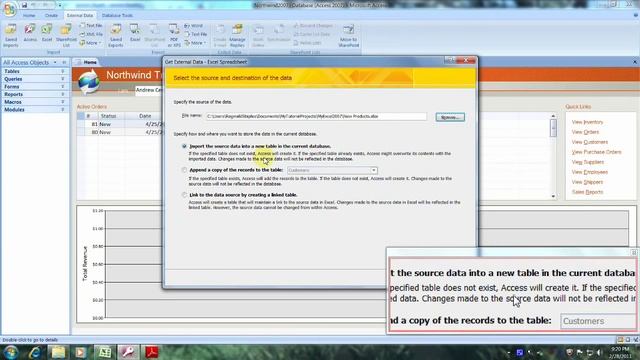Screen dimensions: 640x360
Task: Open the Windows Start menu
Action: [10, 352]
